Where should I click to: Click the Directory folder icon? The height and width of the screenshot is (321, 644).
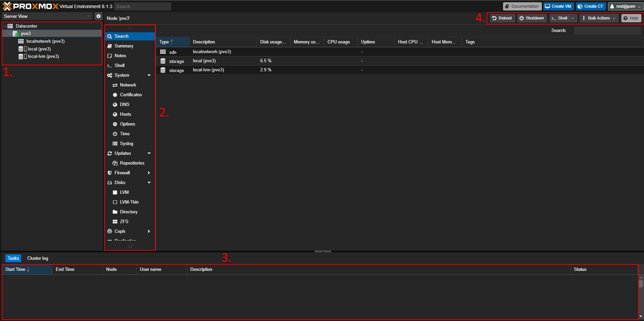[x=115, y=212]
